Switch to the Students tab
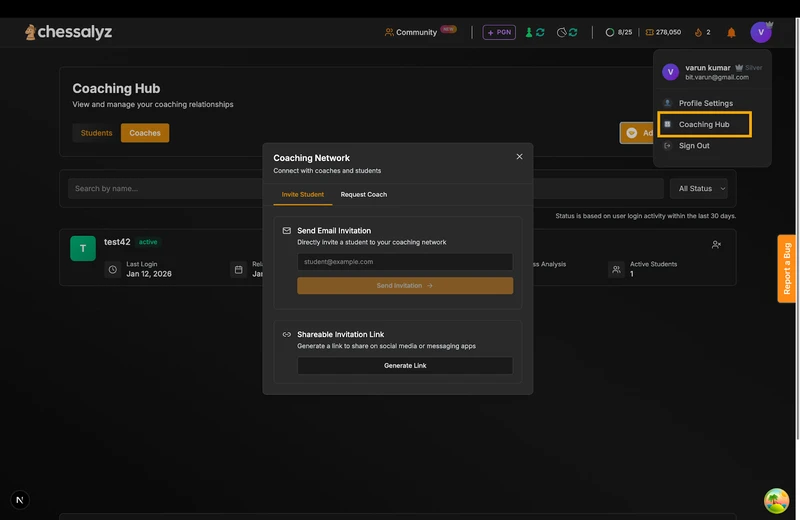Viewport: 800px width, 520px height. pos(96,133)
